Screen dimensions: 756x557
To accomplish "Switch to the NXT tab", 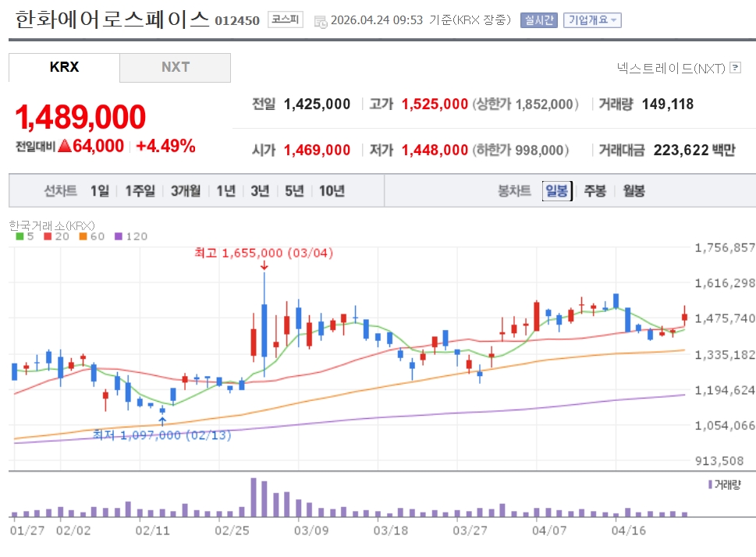I will [176, 67].
